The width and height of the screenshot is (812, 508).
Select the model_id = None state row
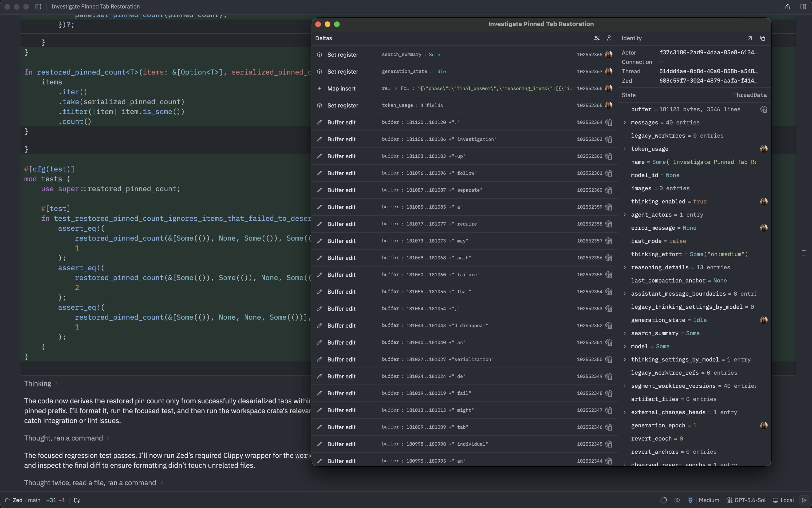point(694,175)
